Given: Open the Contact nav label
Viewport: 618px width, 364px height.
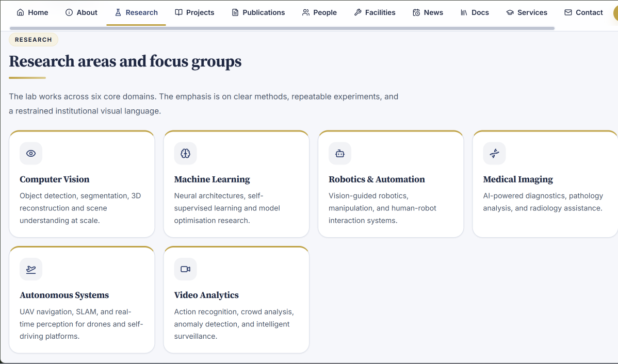Looking at the screenshot, I should point(589,12).
